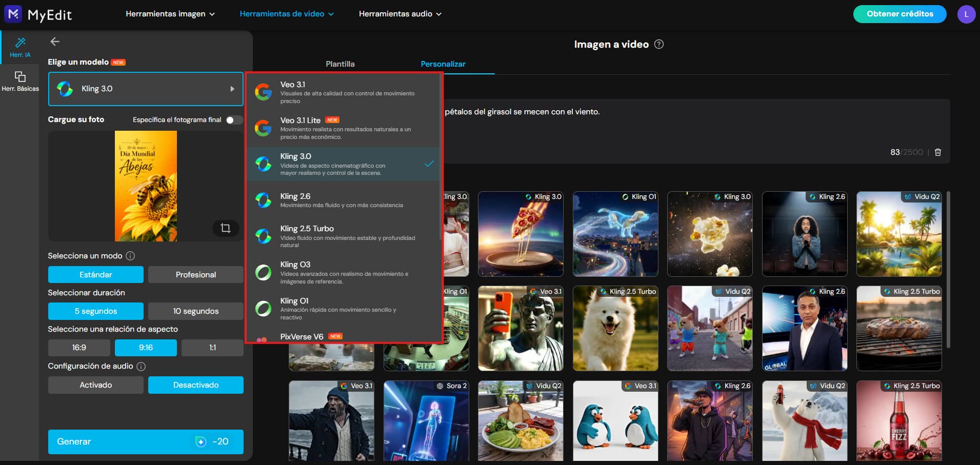Go back with the left arrow icon
Viewport: 980px width, 465px height.
pyautogui.click(x=55, y=42)
